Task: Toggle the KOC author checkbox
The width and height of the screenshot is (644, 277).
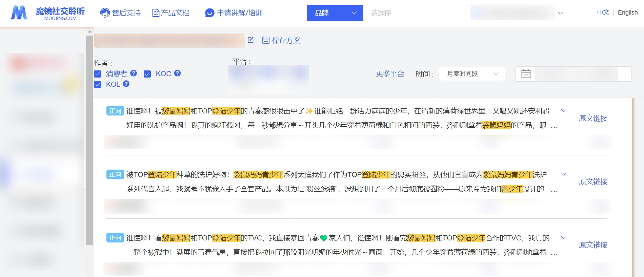Action: pyautogui.click(x=147, y=74)
